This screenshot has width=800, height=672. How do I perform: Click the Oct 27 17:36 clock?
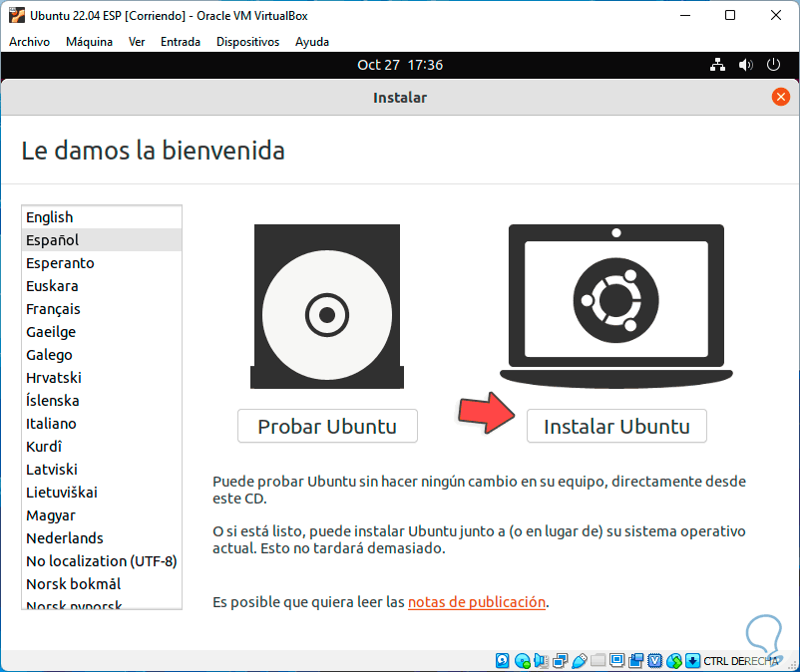pyautogui.click(x=400, y=65)
